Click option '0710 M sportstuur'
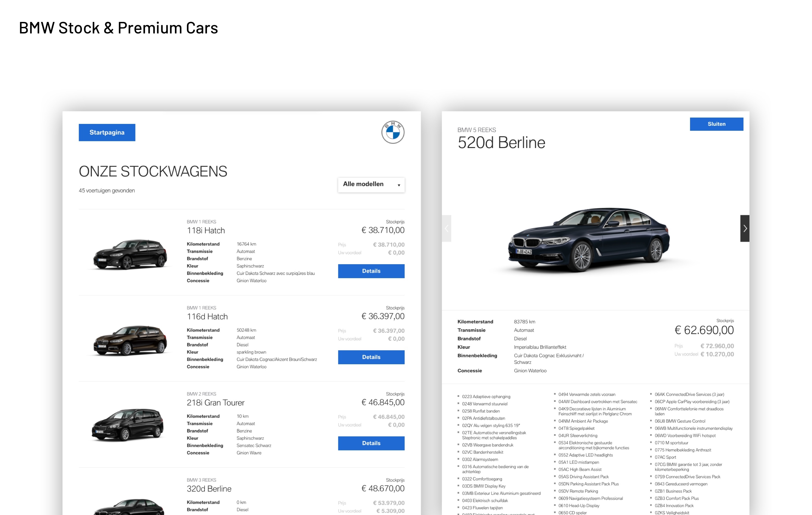This screenshot has width=812, height=515. click(x=671, y=443)
